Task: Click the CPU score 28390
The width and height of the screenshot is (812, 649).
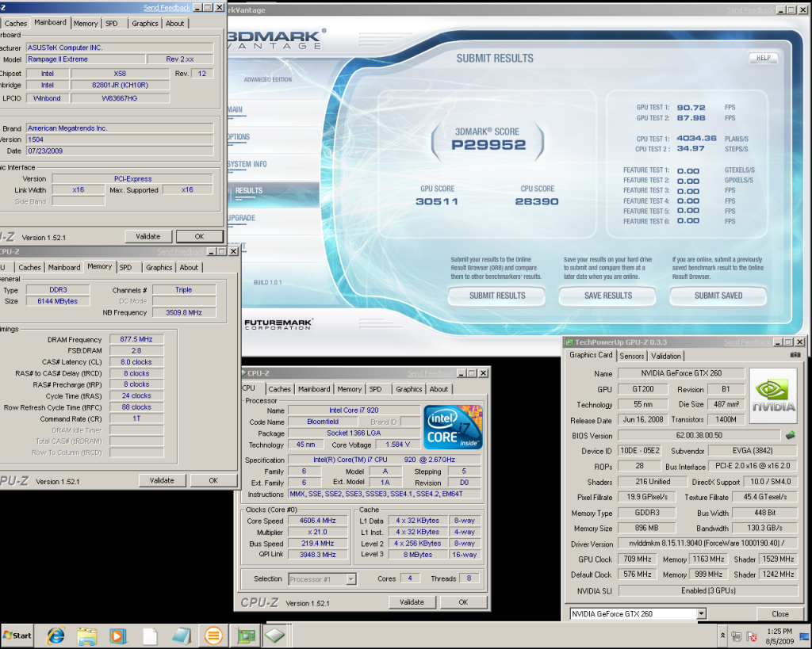Action: [537, 201]
